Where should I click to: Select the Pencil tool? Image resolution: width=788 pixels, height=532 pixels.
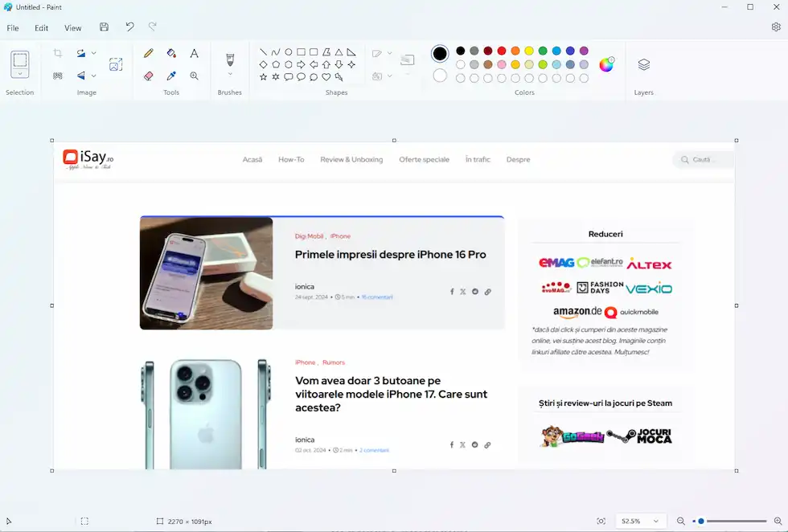pyautogui.click(x=148, y=53)
